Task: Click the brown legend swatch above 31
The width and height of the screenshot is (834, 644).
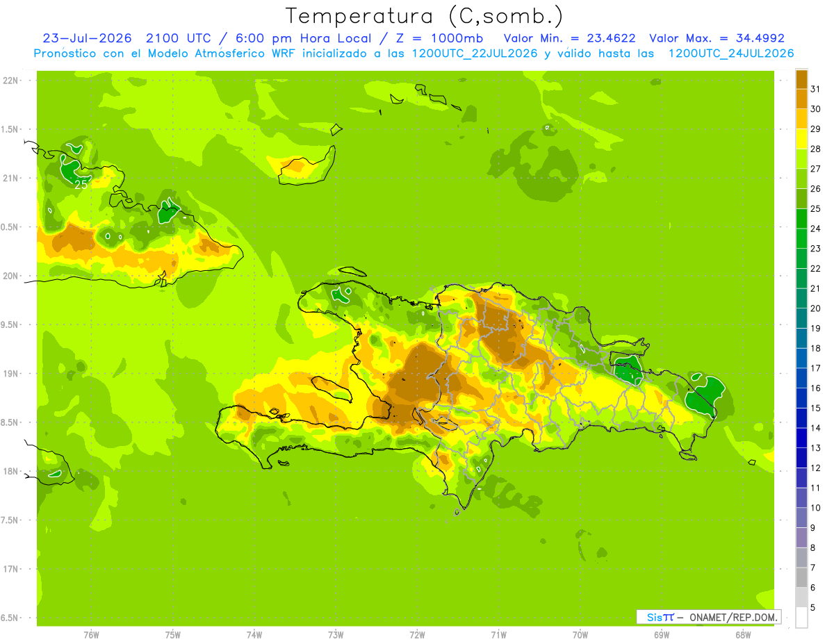Action: point(801,80)
